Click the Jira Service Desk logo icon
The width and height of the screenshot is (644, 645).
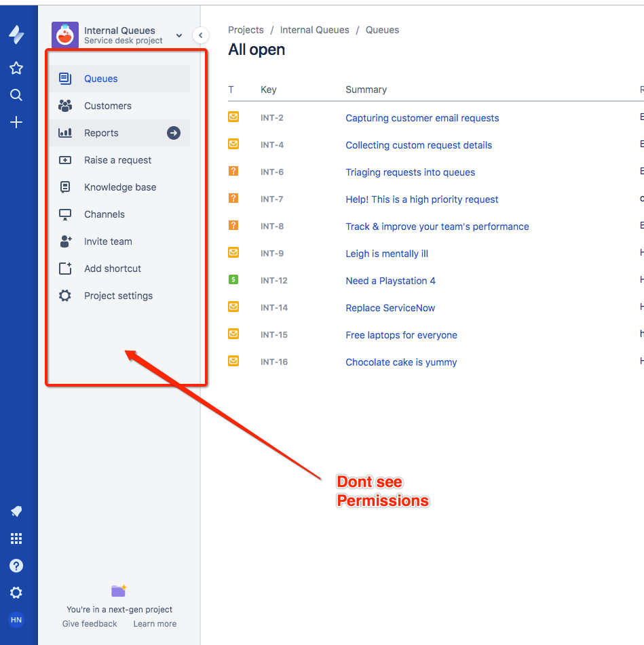pos(16,35)
